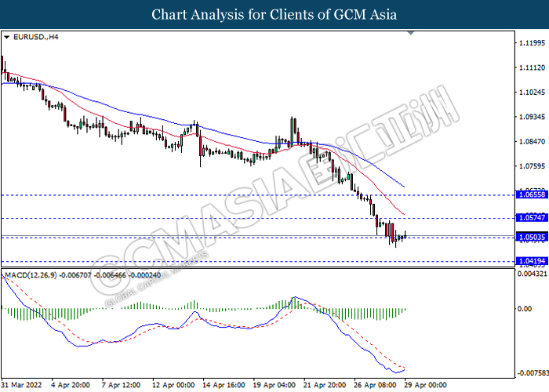
Task: Click the 1.09345 price axis value
Action: click(x=532, y=117)
